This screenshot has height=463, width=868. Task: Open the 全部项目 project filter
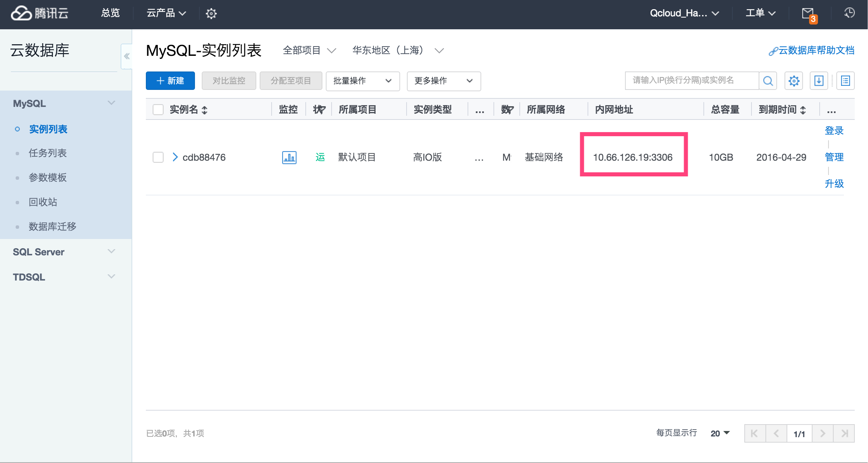pyautogui.click(x=309, y=50)
